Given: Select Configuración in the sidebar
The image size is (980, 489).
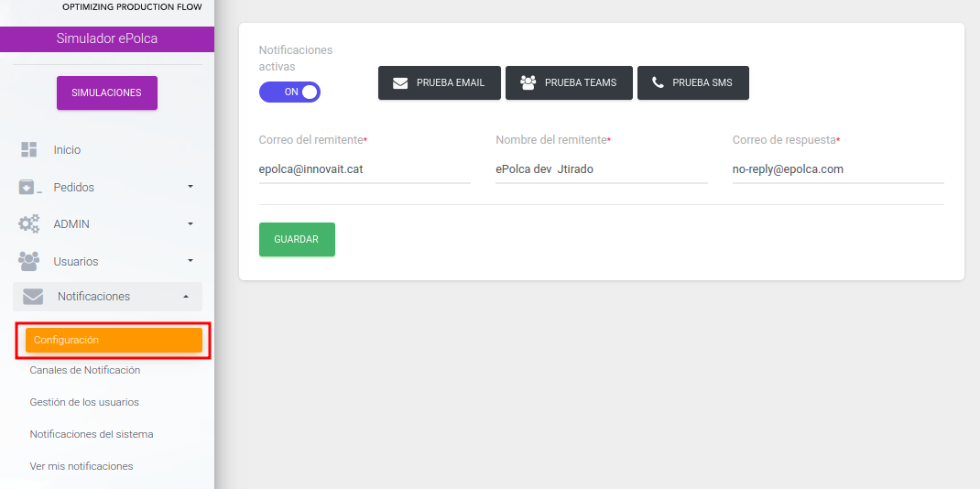Looking at the screenshot, I should pyautogui.click(x=114, y=341).
